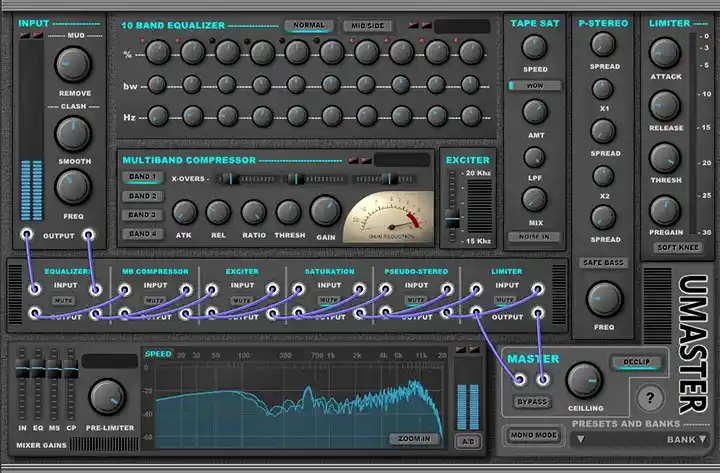Viewport: 720px width, 473px height.
Task: Open the presets dropdown arrow
Action: (581, 439)
